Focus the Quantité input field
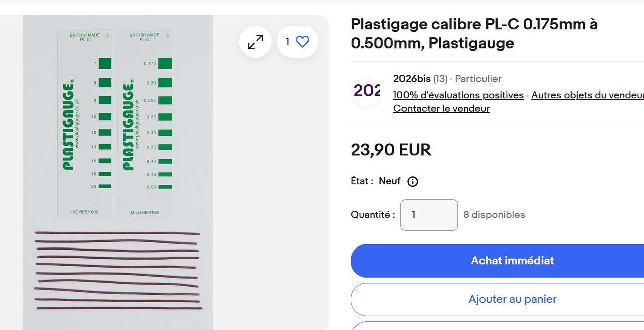644x330 pixels. [x=429, y=215]
